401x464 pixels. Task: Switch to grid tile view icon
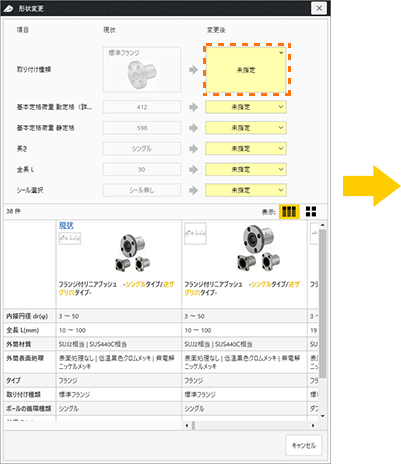(x=311, y=211)
